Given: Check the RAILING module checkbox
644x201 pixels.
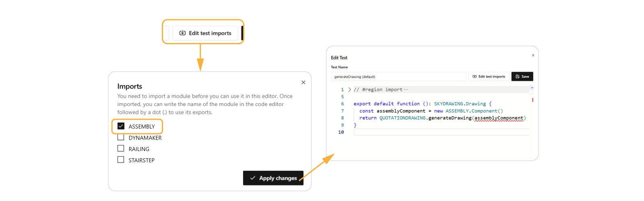Looking at the screenshot, I should (x=121, y=149).
